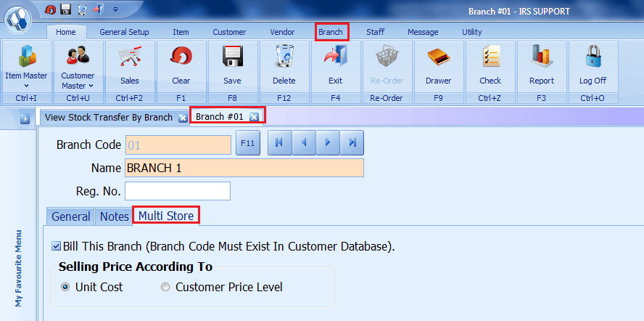This screenshot has height=321, width=644.
Task: Switch to the Notes sub-tab
Action: [115, 216]
